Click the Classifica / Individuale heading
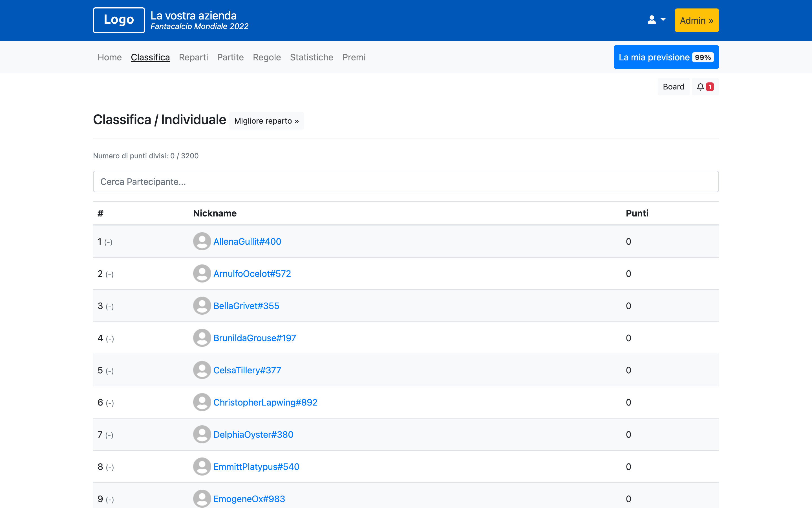Image resolution: width=812 pixels, height=508 pixels. click(159, 120)
